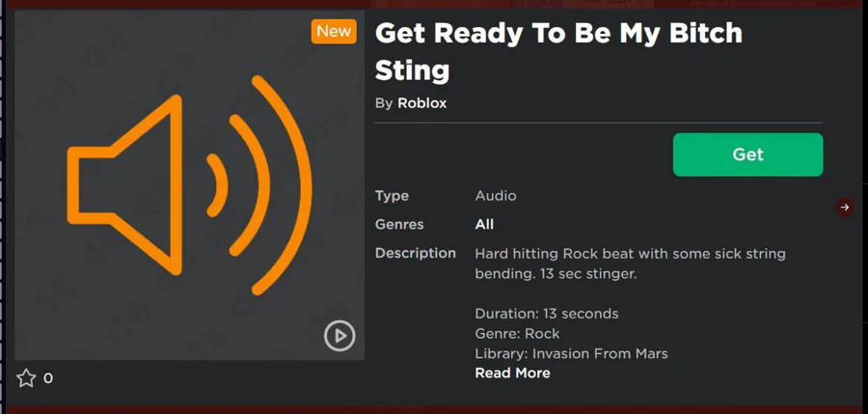Click the audio title heading

coord(558,51)
